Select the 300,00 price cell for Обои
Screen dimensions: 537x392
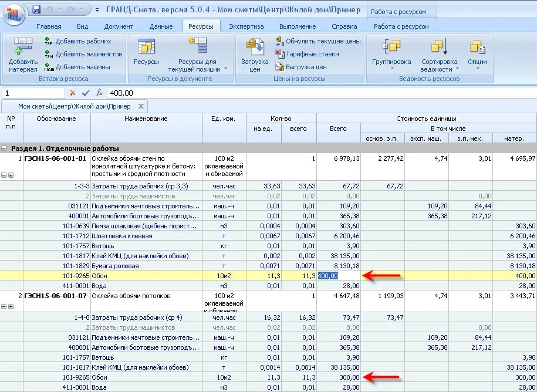point(339,377)
